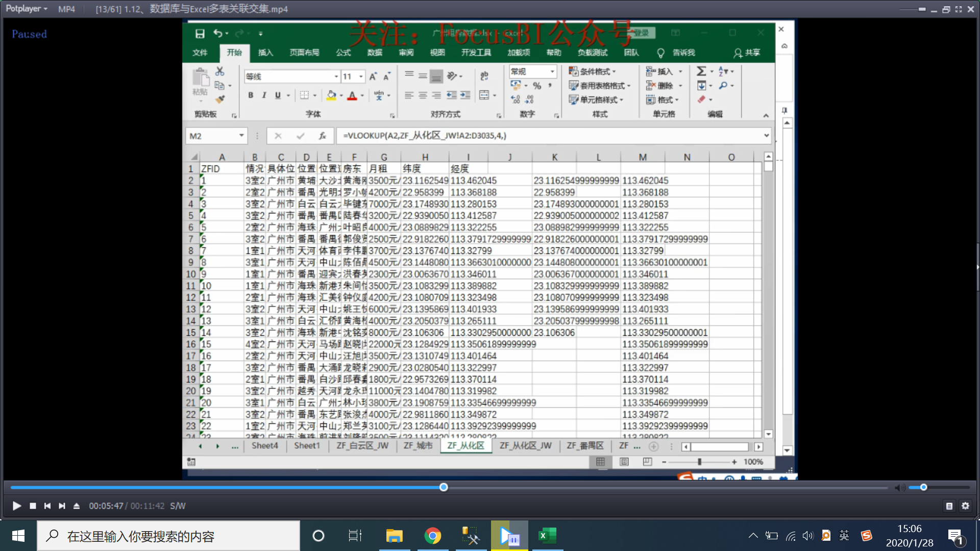Screen dimensions: 980x551
Task: Open Chrome from the taskbar
Action: pos(432,536)
